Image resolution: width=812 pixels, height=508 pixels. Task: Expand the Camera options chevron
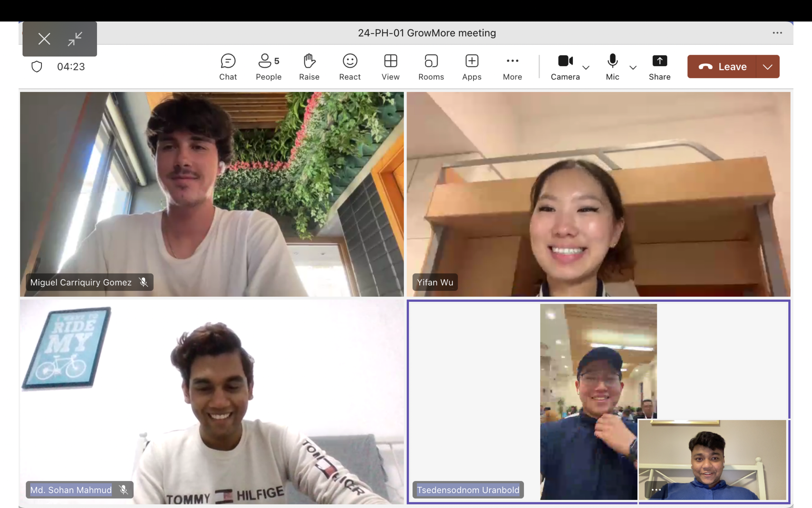pyautogui.click(x=586, y=68)
